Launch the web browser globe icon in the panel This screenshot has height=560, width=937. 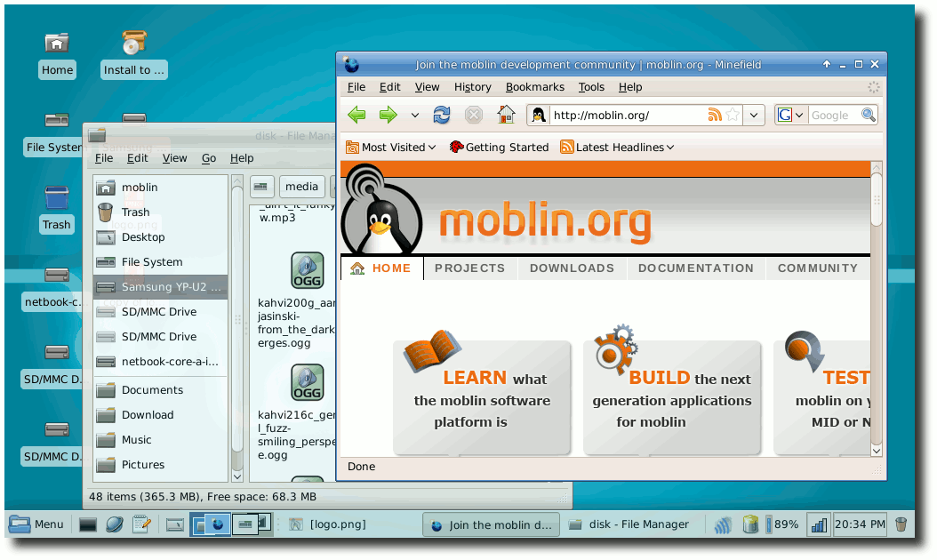click(114, 524)
